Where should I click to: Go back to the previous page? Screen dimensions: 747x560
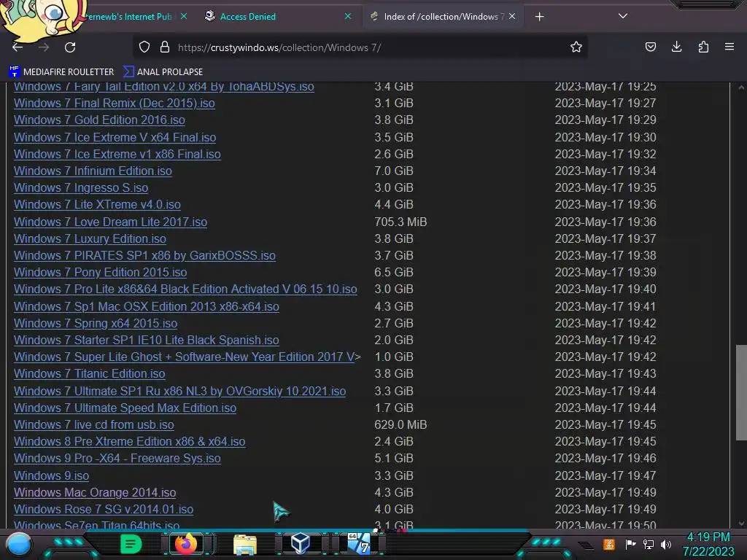(18, 47)
